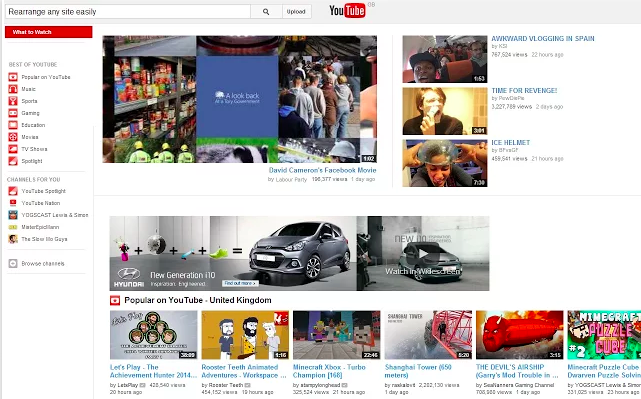Open stampylonghead channel link

320,385
